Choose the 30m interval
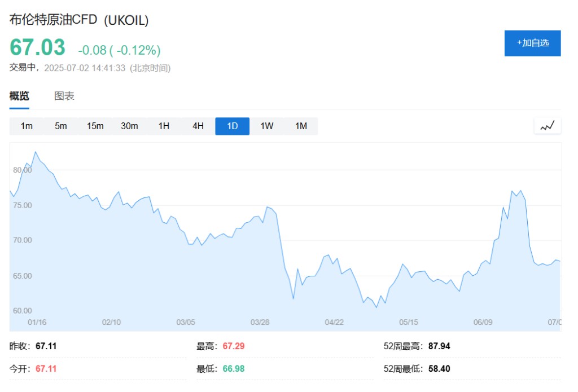Viewport: 578px width, 392px height. [129, 126]
